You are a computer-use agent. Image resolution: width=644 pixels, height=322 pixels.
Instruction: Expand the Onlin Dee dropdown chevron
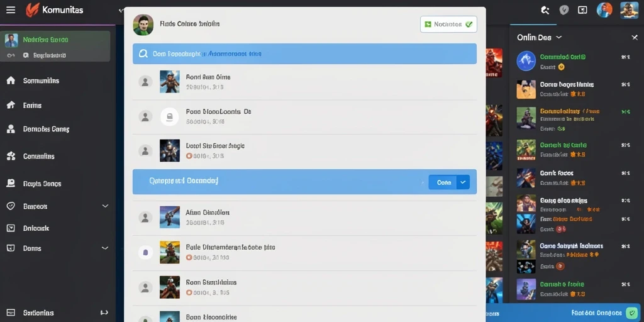click(x=558, y=37)
